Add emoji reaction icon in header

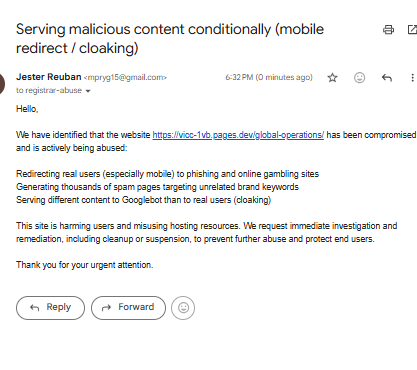359,78
